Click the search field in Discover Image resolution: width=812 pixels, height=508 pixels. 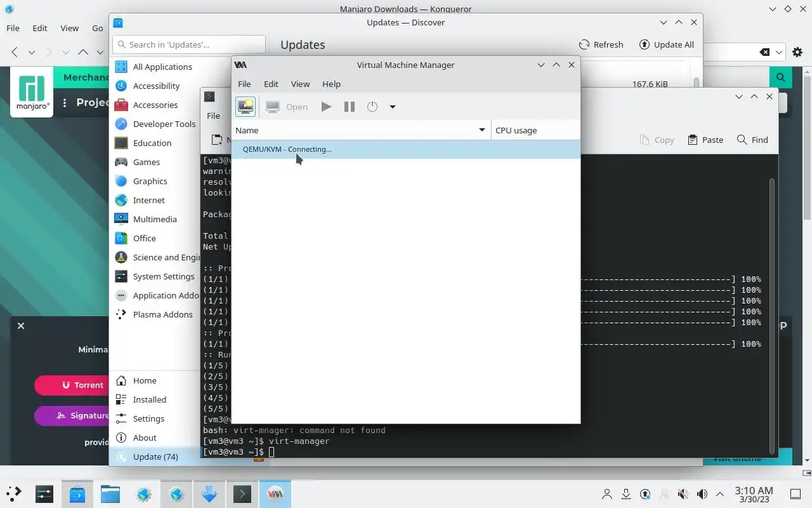point(189,44)
